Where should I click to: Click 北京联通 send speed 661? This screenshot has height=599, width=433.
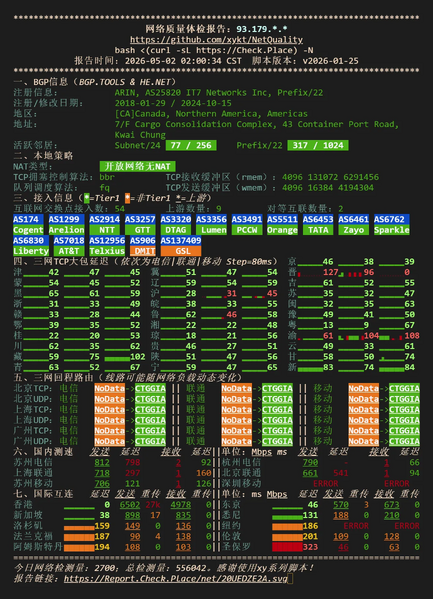point(310,473)
